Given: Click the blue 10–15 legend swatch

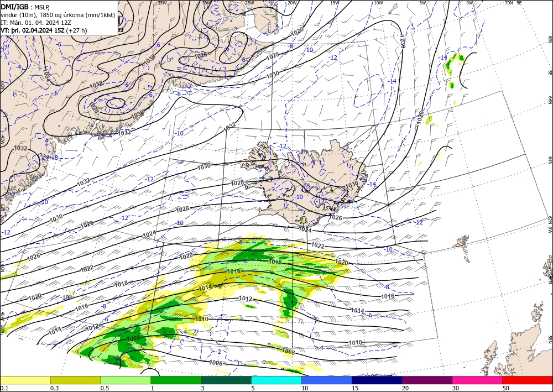Looking at the screenshot, I should (327, 380).
